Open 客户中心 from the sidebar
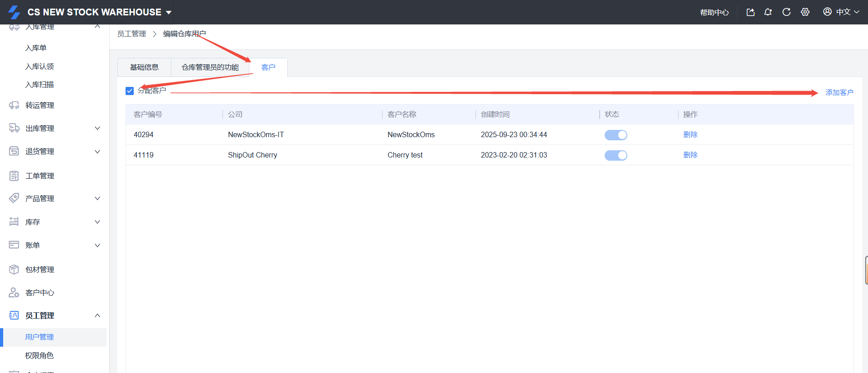868x373 pixels. coord(40,292)
